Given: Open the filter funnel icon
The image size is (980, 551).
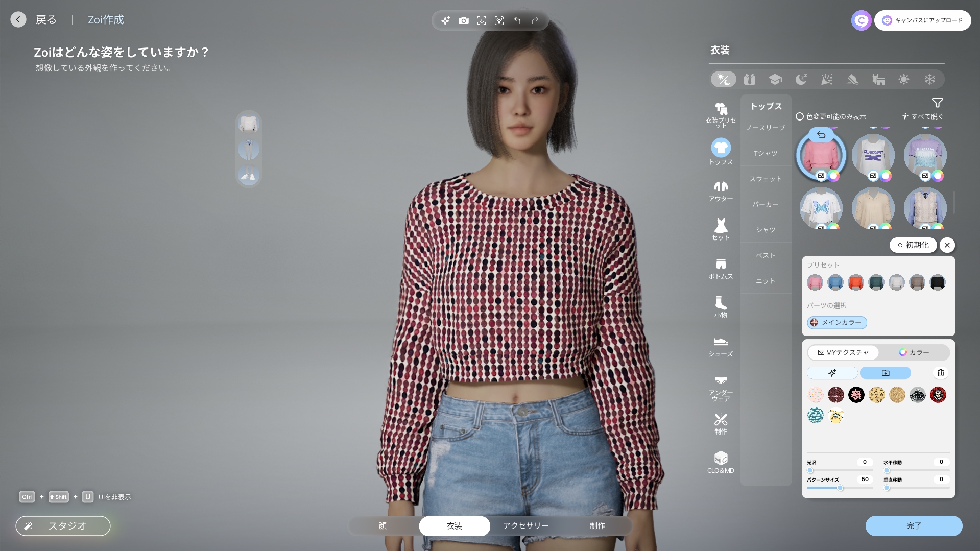Looking at the screenshot, I should point(937,103).
